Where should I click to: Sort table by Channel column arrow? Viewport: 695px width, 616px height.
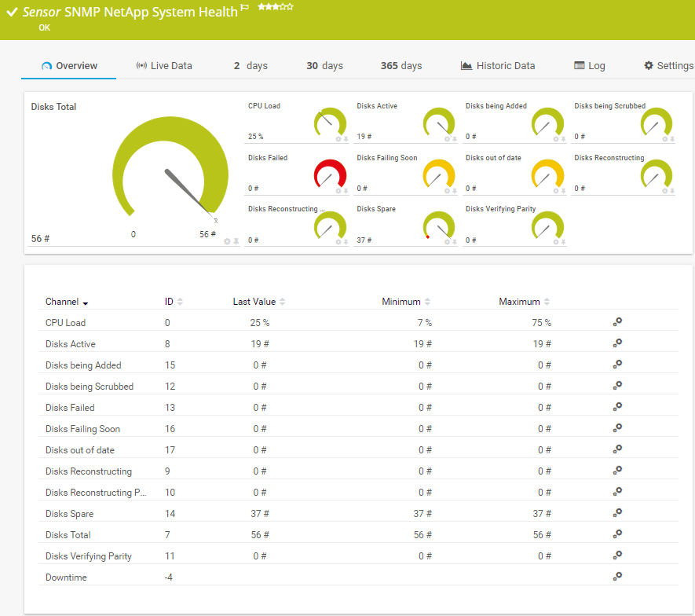tap(85, 302)
